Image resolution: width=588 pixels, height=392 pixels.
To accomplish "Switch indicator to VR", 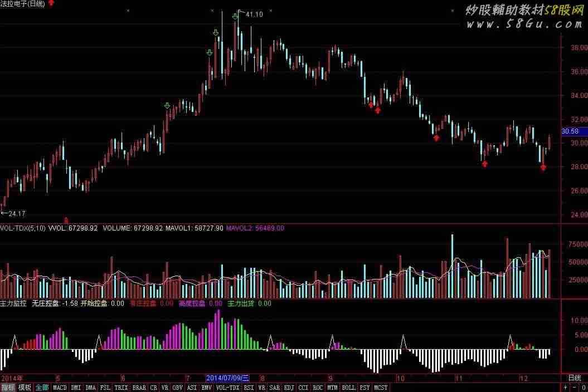I will pyautogui.click(x=165, y=388).
